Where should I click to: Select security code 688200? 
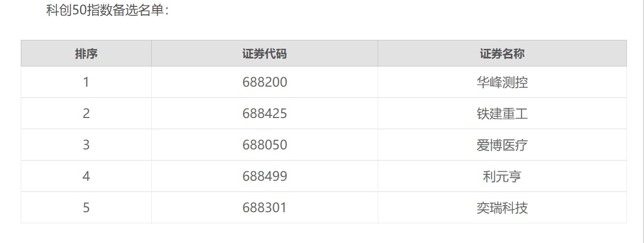pyautogui.click(x=264, y=82)
